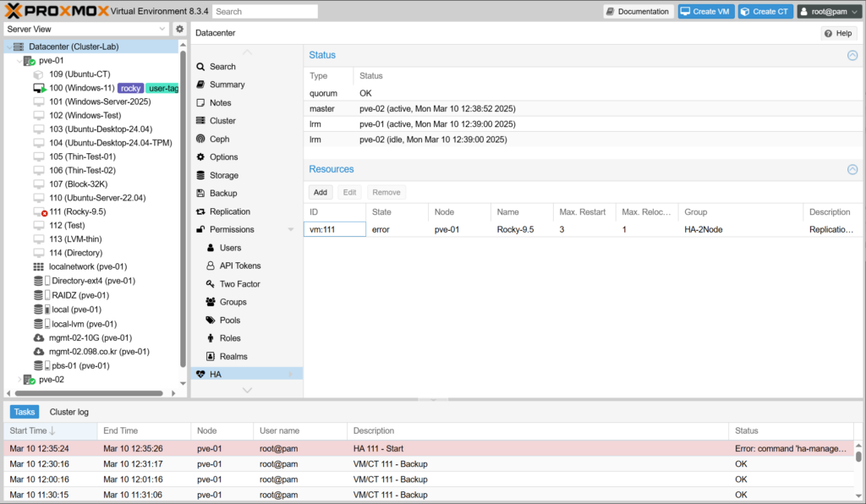The width and height of the screenshot is (866, 504).
Task: Switch to the Cluster log tab
Action: 69,412
